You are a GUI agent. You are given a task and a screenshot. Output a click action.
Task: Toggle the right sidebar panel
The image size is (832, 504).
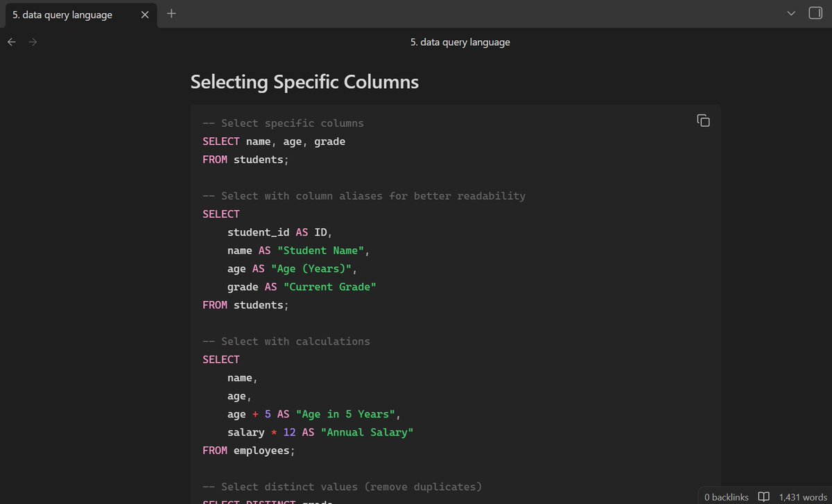click(815, 14)
